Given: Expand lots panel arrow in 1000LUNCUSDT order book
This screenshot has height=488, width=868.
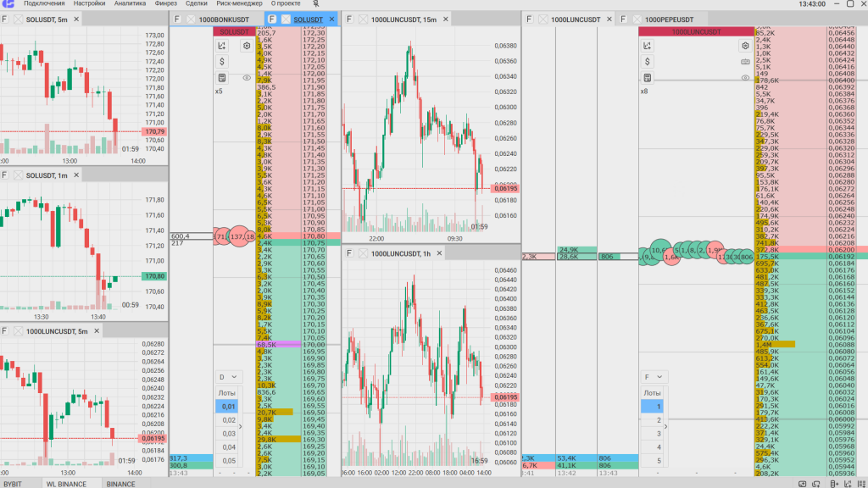Looking at the screenshot, I should (666, 427).
